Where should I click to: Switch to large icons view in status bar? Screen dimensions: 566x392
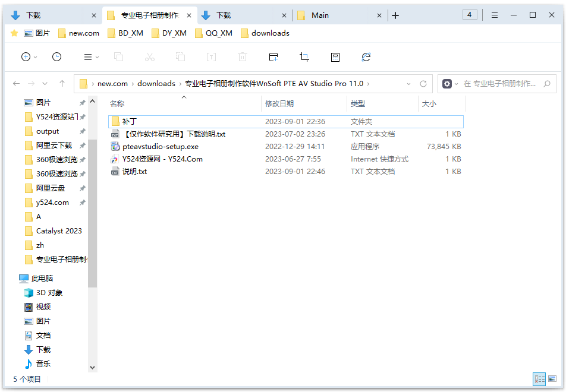tap(552, 379)
